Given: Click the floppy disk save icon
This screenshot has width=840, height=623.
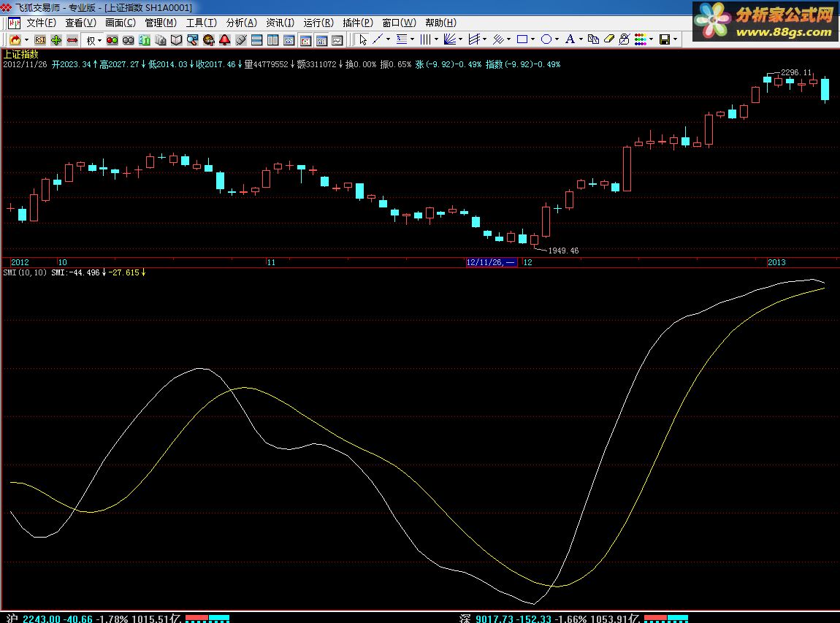Looking at the screenshot, I should tap(665, 39).
